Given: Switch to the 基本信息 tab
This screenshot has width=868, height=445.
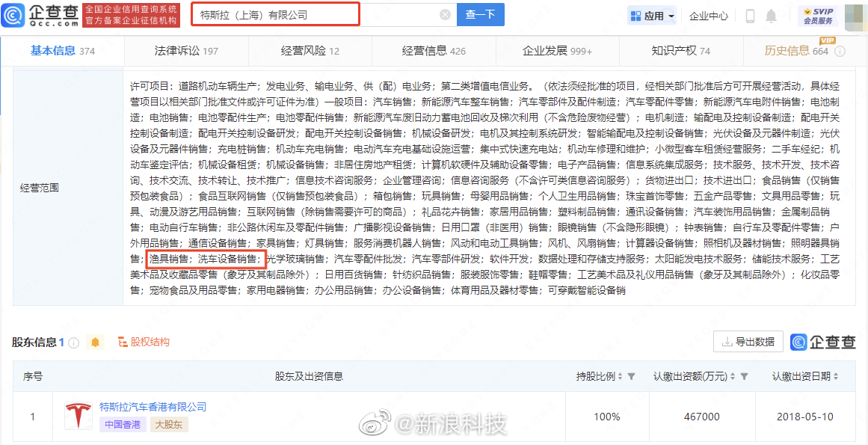Looking at the screenshot, I should pyautogui.click(x=62, y=51).
